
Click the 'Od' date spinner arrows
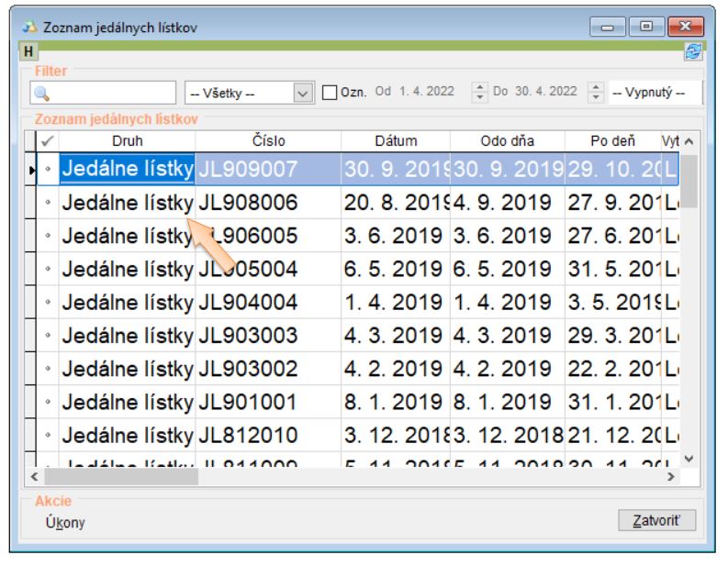[477, 92]
